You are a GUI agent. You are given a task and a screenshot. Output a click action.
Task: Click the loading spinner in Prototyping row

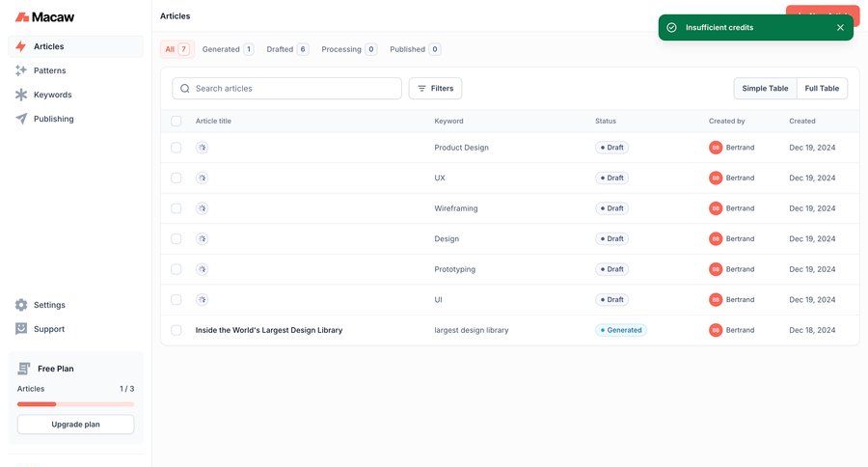203,269
